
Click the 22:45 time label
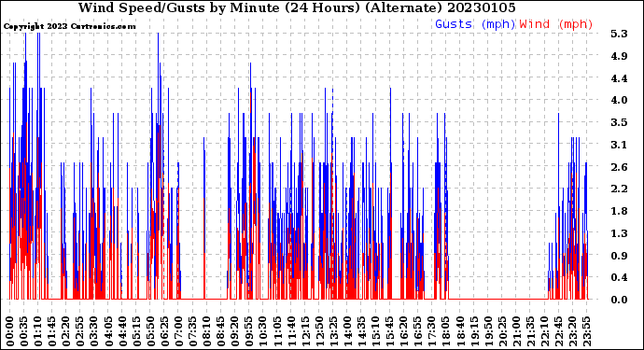tap(558, 331)
